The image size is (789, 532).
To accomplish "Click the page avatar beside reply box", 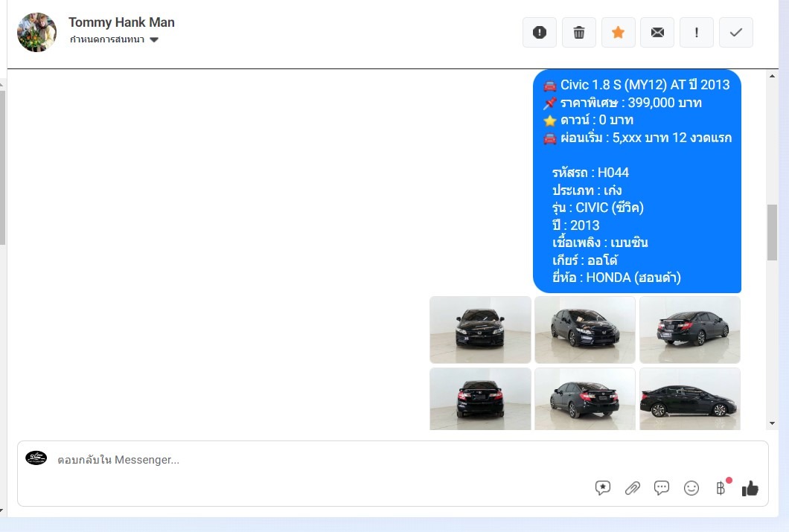I will click(36, 458).
